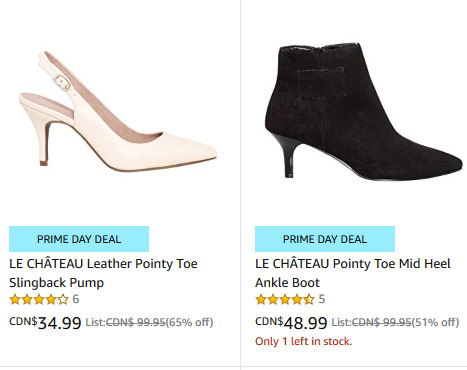Click the empty fifth star of the Slingback Pump rating
Image resolution: width=467 pixels, height=370 pixels.
click(63, 299)
